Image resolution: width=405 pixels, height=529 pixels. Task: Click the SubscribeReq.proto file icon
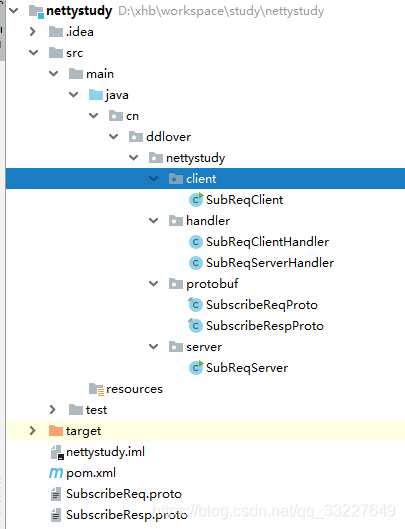pos(56,494)
